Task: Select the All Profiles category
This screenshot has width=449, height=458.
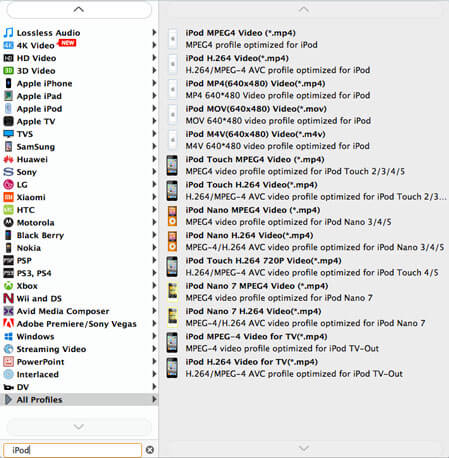Action: (79, 400)
